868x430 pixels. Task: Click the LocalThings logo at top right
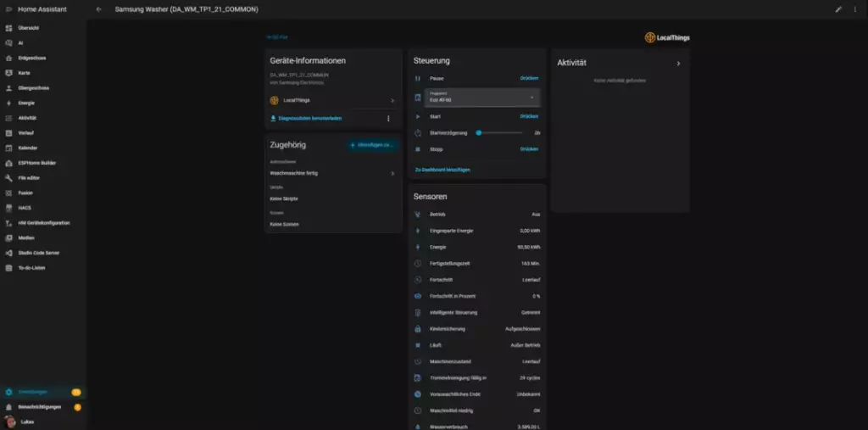pyautogui.click(x=667, y=37)
